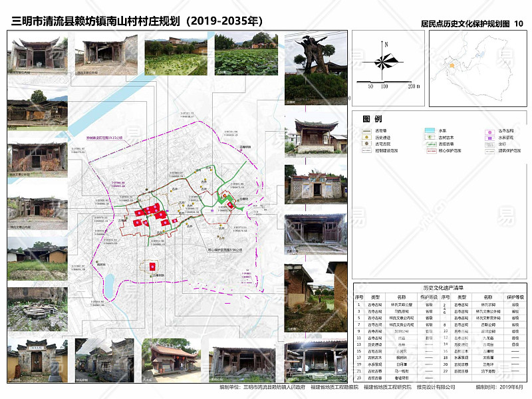Click the isolated red building south of village
Screen dimensions: 532x399
(x=153, y=267)
